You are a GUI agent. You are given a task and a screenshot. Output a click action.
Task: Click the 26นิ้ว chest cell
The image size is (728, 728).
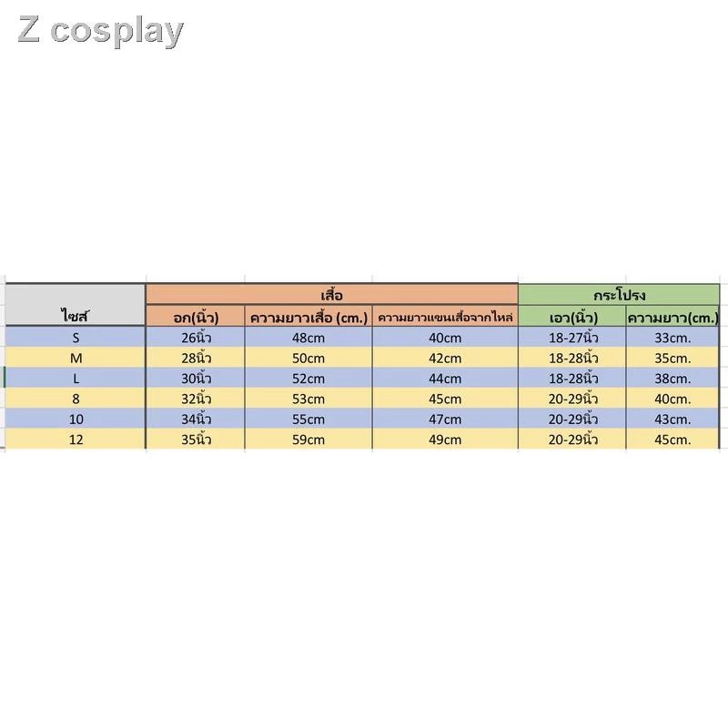[196, 337]
